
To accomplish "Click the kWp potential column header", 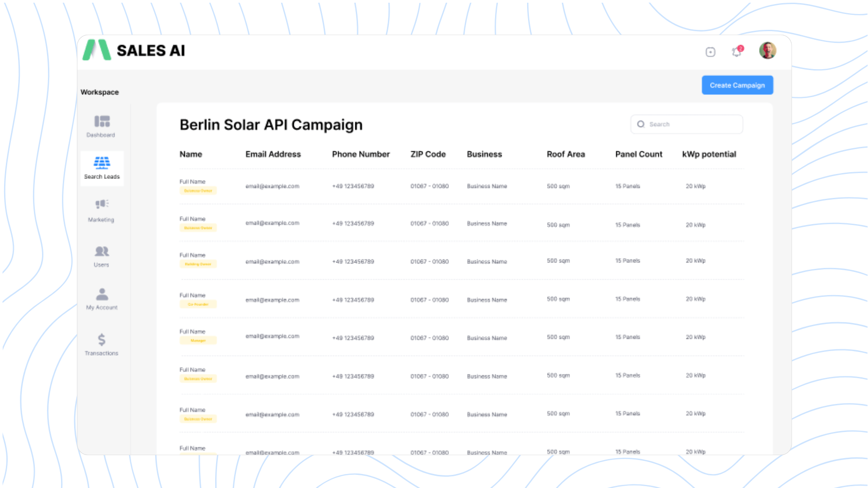I will pos(709,154).
